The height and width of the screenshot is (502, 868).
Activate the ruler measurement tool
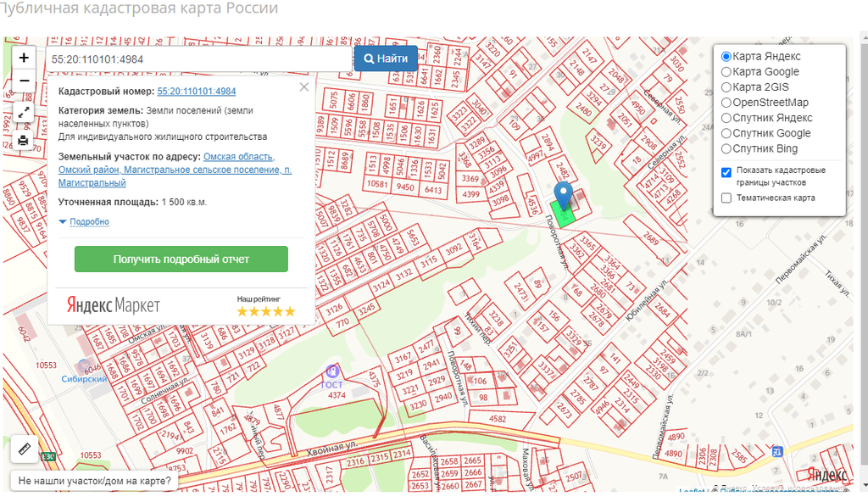(x=25, y=449)
